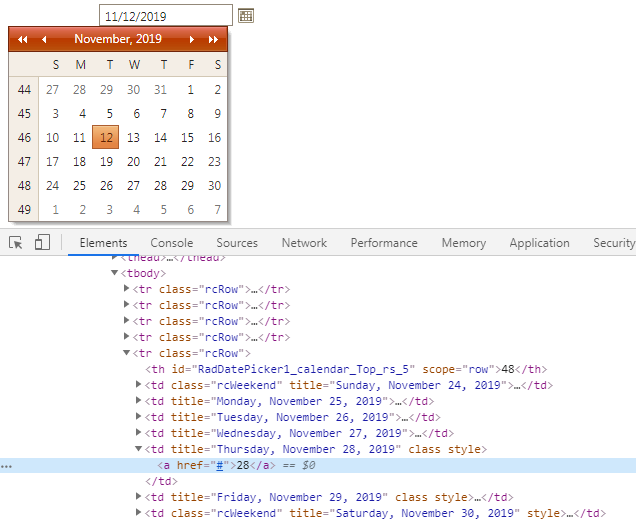The height and width of the screenshot is (523, 636).
Task: Switch to the Performance tab
Action: pos(384,243)
